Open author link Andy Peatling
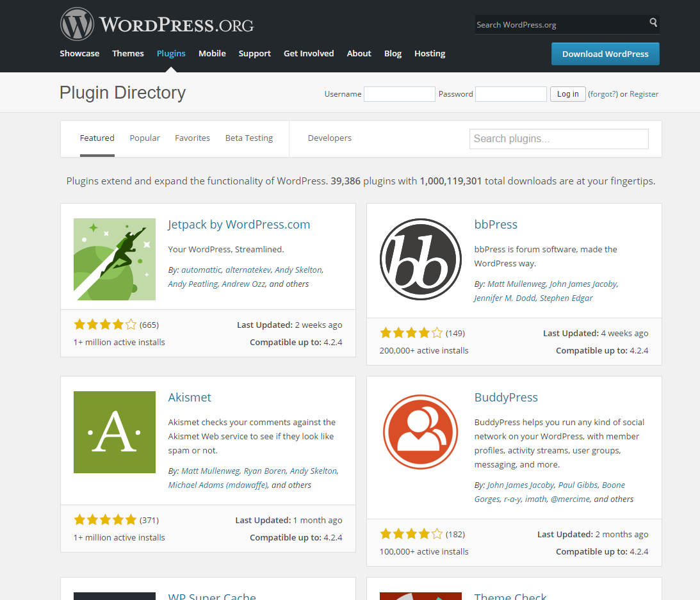 click(x=193, y=284)
